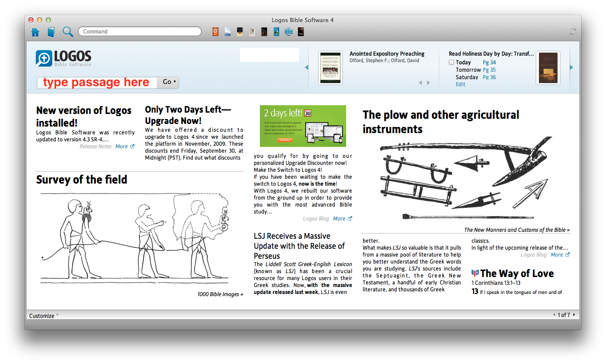Click LSJ Receives a Massive Update headline
This screenshot has height=364, width=606.
click(x=300, y=246)
